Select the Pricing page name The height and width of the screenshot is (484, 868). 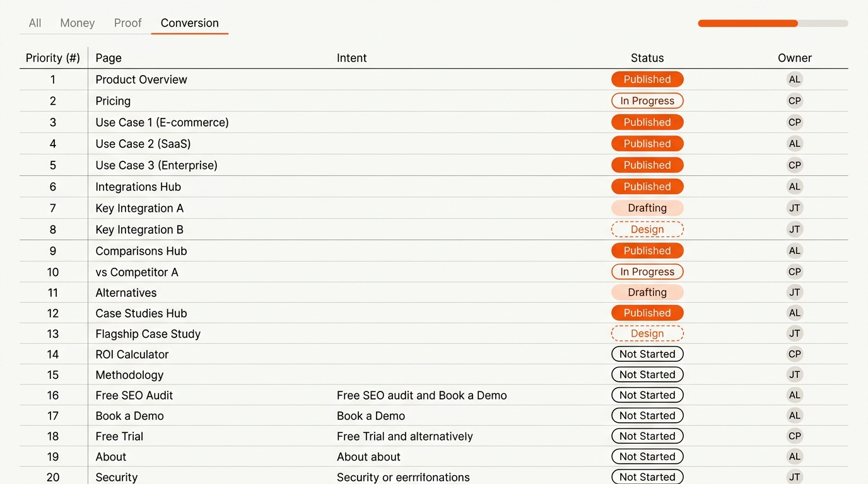113,101
